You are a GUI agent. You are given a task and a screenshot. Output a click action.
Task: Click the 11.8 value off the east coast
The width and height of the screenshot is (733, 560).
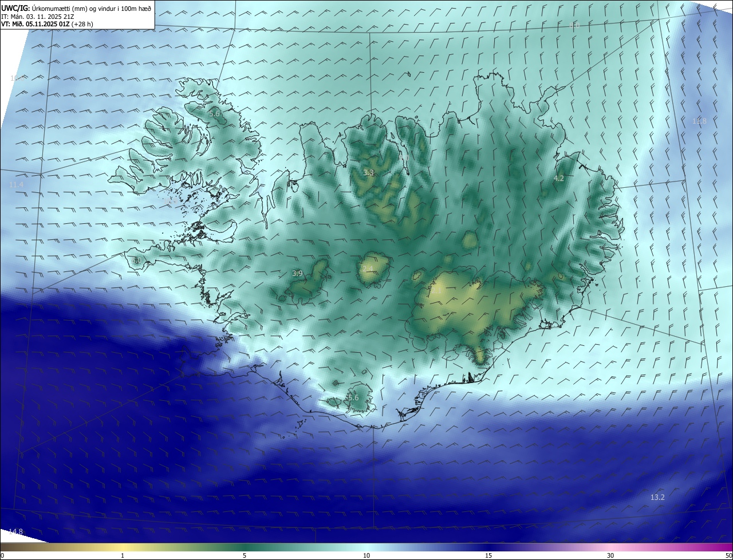click(700, 121)
